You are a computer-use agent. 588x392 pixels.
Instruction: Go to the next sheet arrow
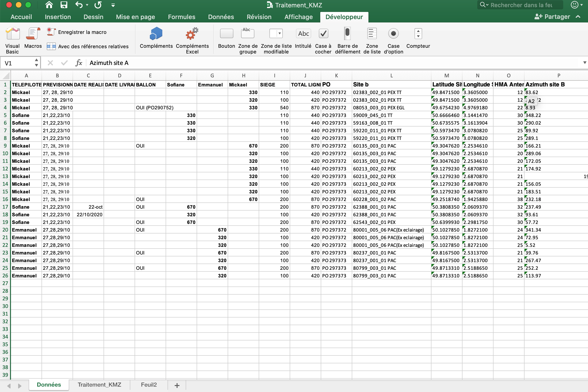tap(20, 386)
